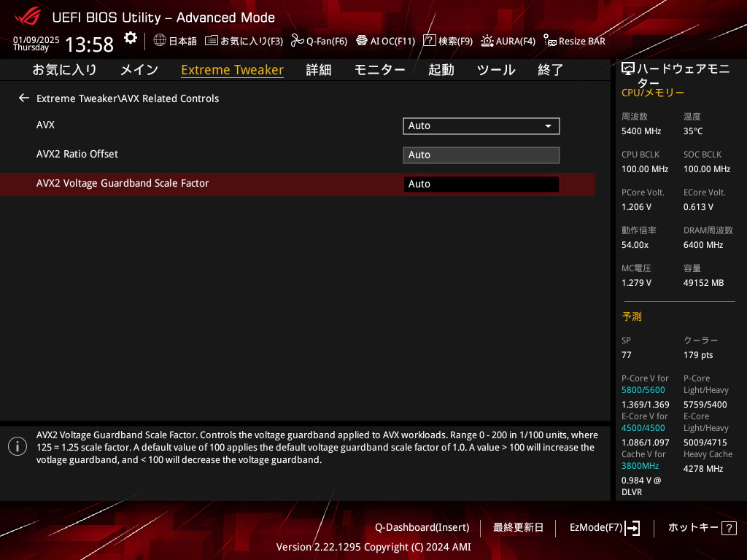The width and height of the screenshot is (747, 560).
Task: Click the info icon in the help panel
Action: tap(18, 446)
